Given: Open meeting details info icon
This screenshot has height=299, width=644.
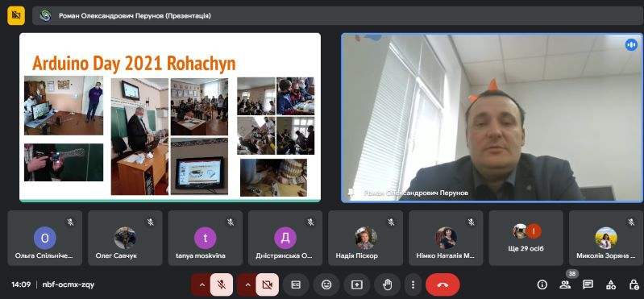Looking at the screenshot, I should coord(542,284).
